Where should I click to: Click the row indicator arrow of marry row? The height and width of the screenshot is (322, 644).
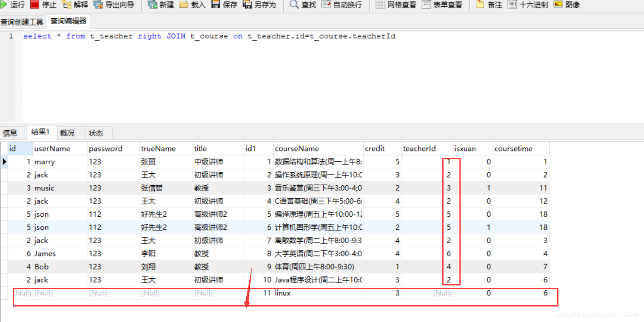pyautogui.click(x=4, y=162)
